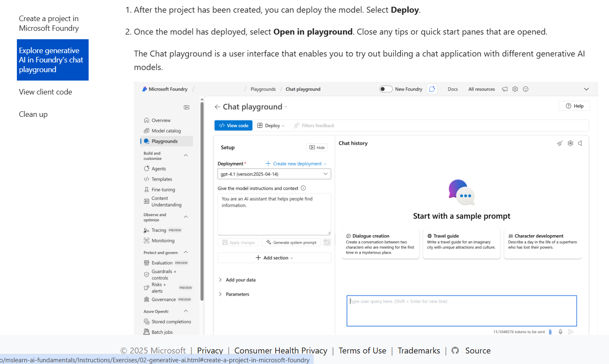Viewport: 609px width, 364px height.
Task: Open the Terms of Use footer link
Action: [363, 351]
